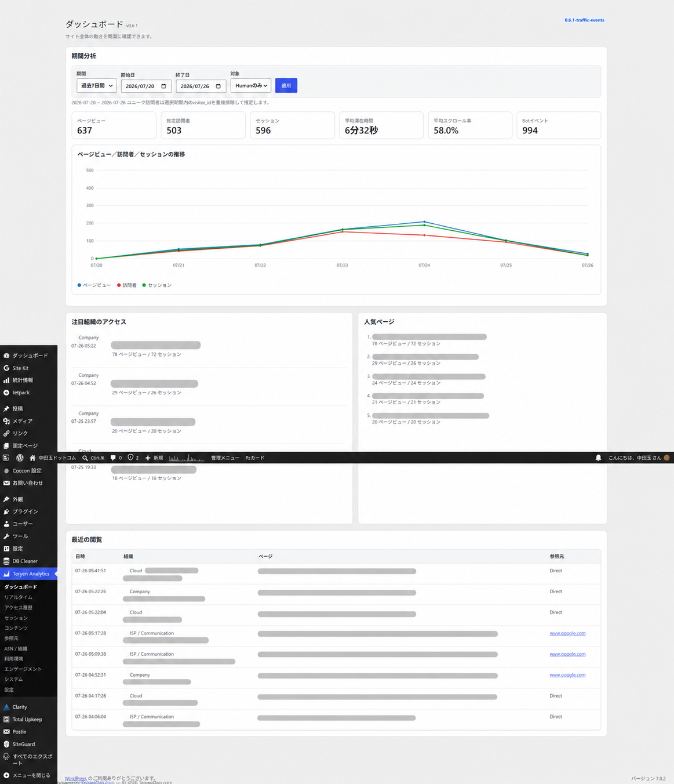Image resolution: width=674 pixels, height=784 pixels.
Task: Open Teryen Analytics menu entry
Action: coord(28,574)
